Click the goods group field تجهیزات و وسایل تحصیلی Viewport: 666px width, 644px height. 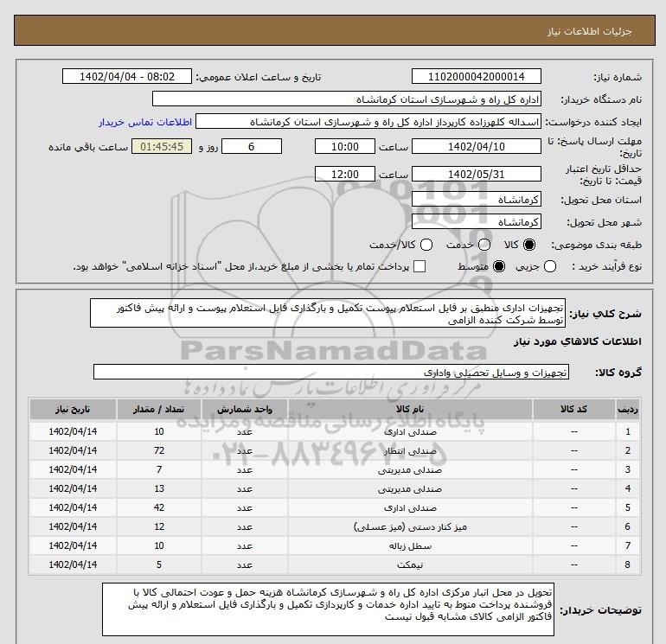(x=331, y=373)
